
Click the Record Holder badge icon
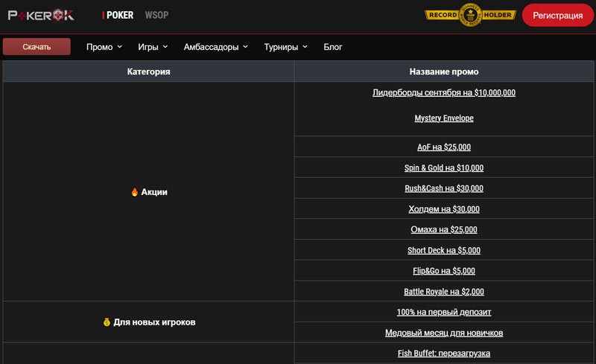[469, 15]
